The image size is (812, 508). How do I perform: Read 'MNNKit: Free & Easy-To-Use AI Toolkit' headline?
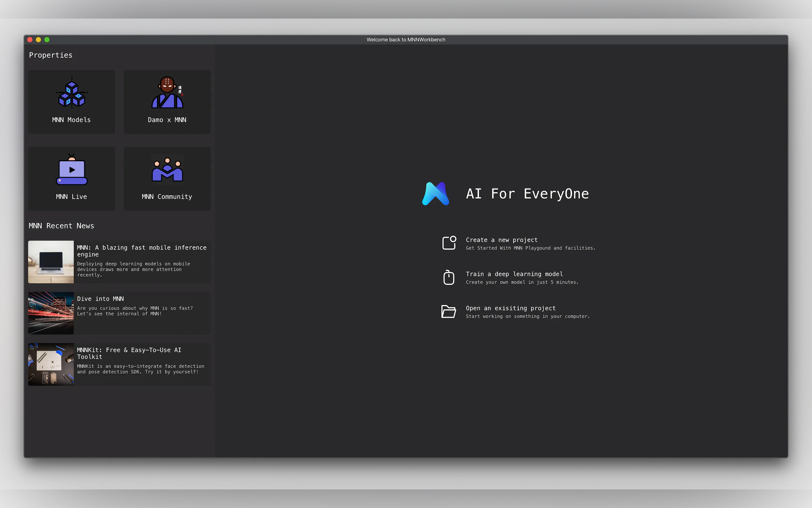tap(129, 353)
